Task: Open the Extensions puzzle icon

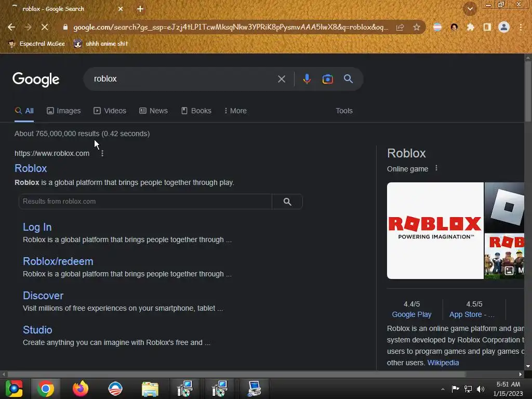Action: pos(470,27)
